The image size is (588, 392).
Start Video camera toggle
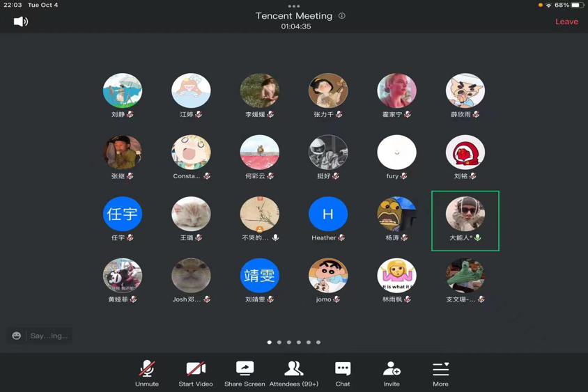[x=196, y=373]
